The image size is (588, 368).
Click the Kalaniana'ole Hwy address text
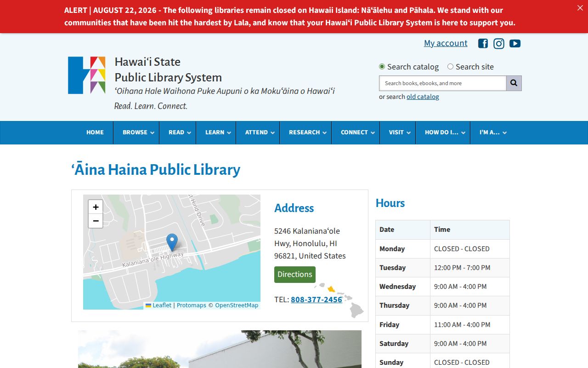coord(310,243)
